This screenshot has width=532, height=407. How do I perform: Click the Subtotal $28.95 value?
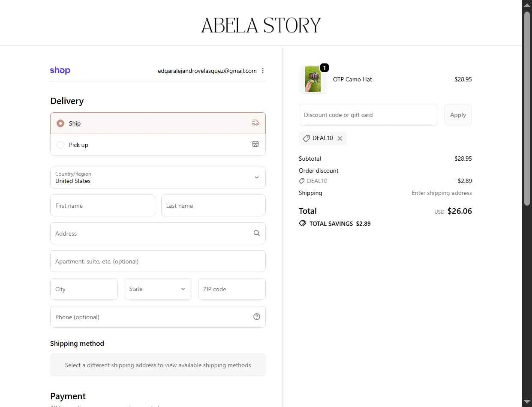(x=463, y=159)
